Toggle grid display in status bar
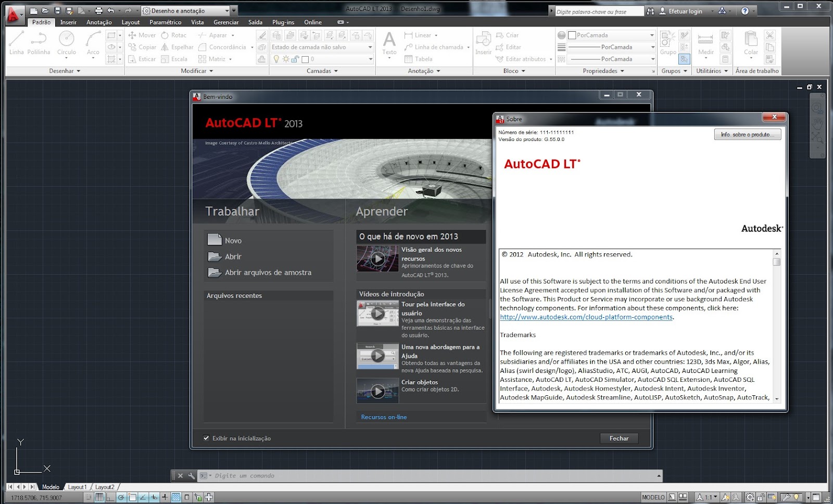This screenshot has width=833, height=504. click(99, 497)
